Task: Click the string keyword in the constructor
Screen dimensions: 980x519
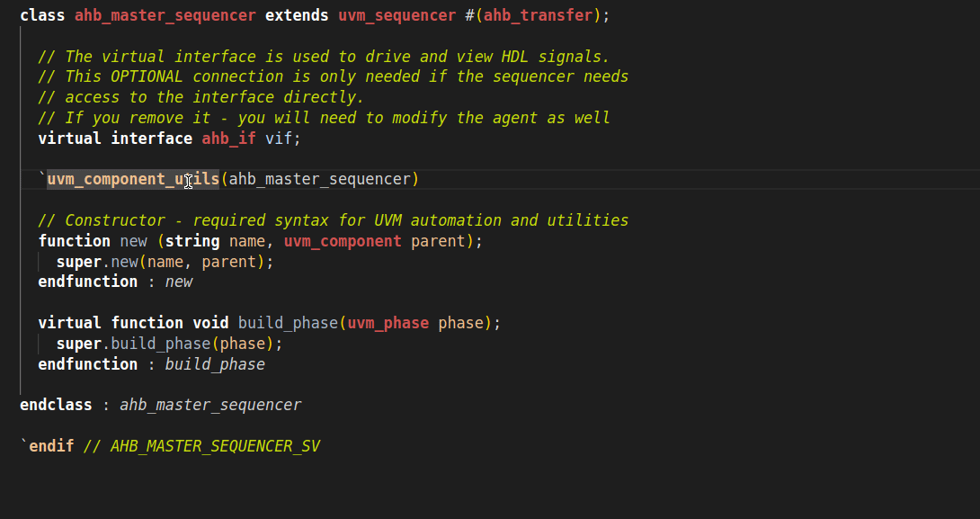Action: point(192,241)
